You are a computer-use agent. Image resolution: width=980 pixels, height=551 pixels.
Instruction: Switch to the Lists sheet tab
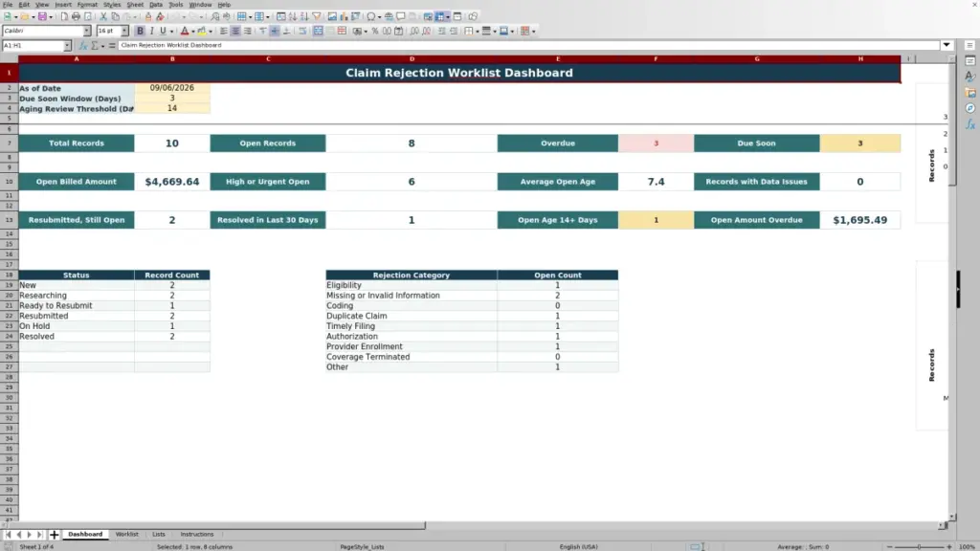click(159, 535)
